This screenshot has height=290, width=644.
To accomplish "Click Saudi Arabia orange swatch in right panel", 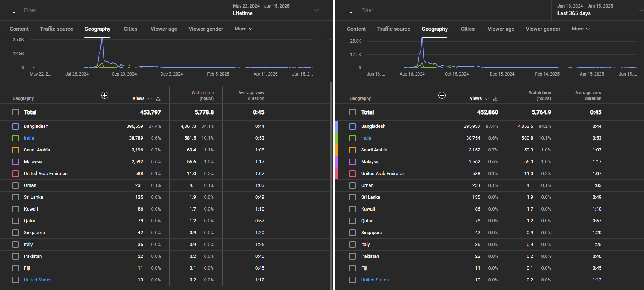I will click(353, 150).
